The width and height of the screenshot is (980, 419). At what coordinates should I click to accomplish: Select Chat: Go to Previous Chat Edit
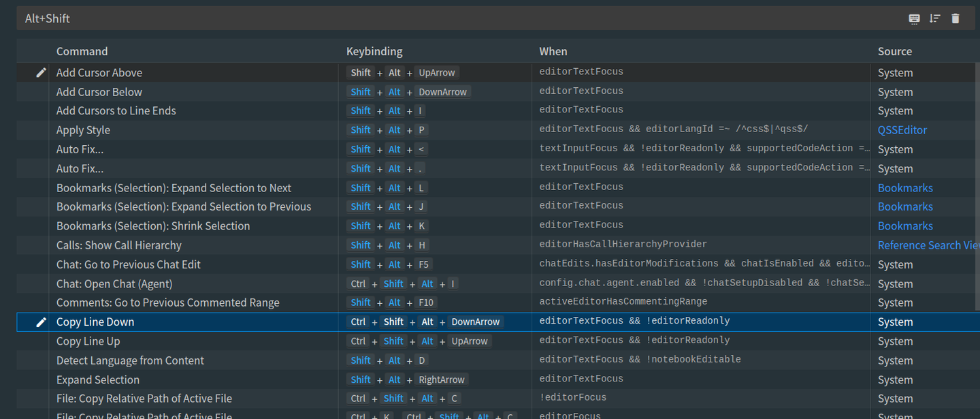click(129, 264)
